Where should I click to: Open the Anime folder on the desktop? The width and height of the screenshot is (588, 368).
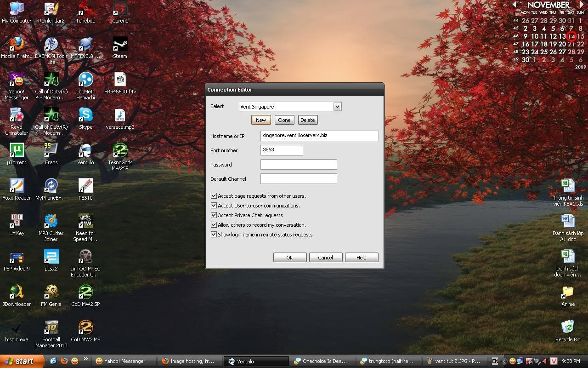pyautogui.click(x=568, y=296)
